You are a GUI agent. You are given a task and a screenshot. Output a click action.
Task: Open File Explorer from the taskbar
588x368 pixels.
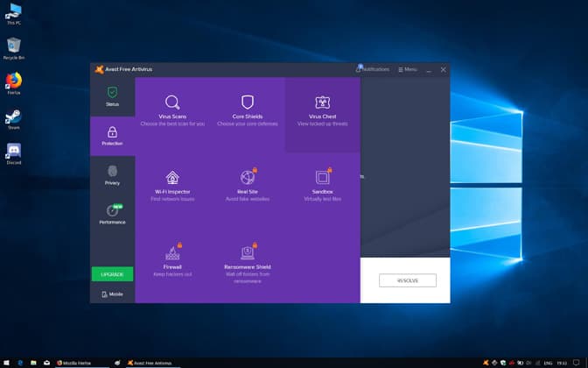[x=33, y=363]
